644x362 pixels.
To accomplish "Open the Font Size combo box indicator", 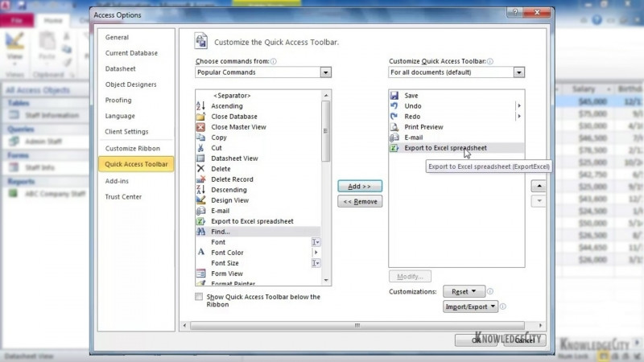I will coord(316,263).
